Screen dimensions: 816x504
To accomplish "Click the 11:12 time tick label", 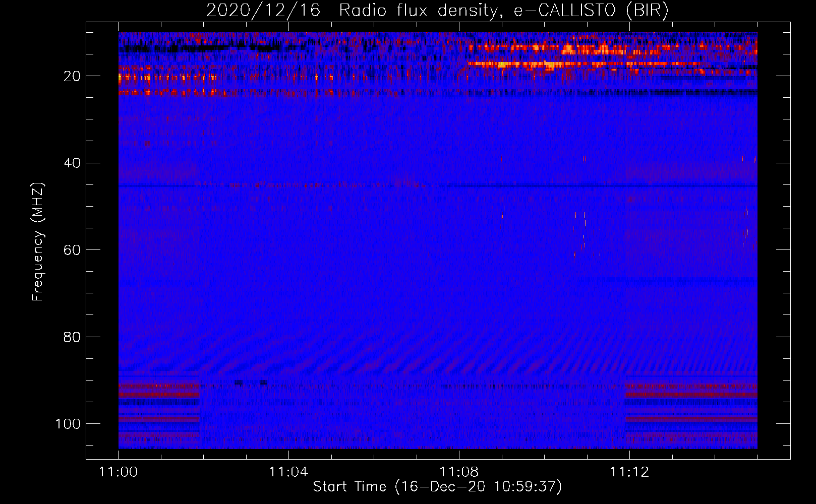I will click(x=629, y=472).
